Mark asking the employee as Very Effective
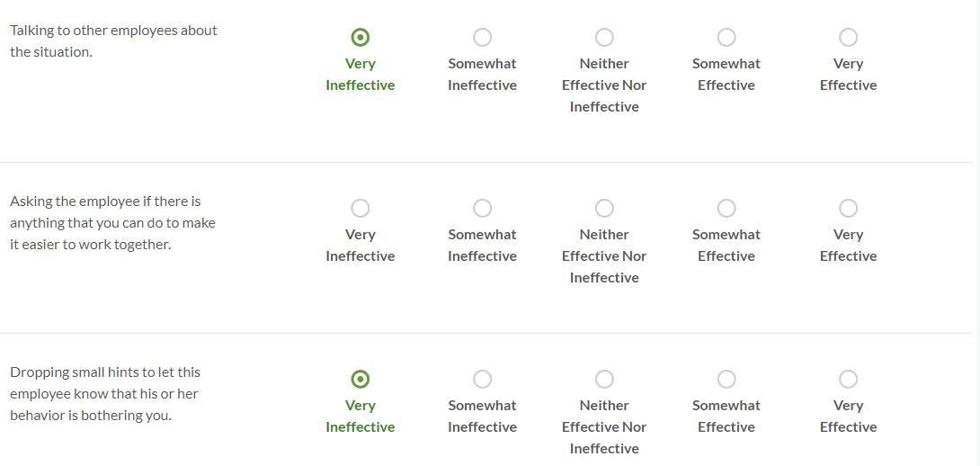Image resolution: width=980 pixels, height=466 pixels. point(848,208)
